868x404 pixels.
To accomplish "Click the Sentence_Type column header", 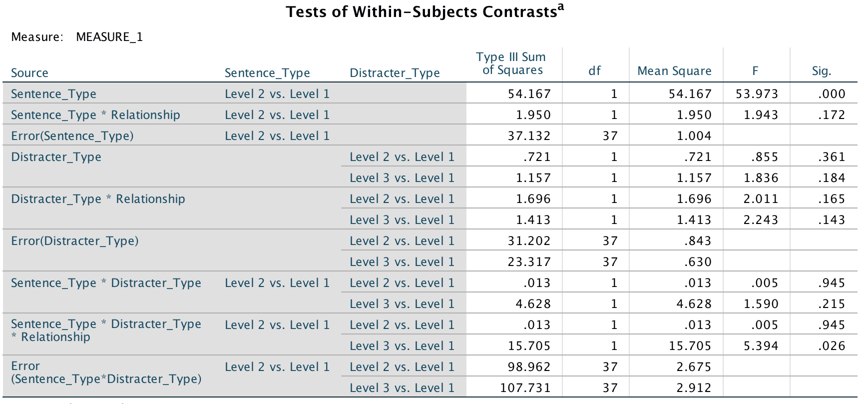I will [267, 73].
